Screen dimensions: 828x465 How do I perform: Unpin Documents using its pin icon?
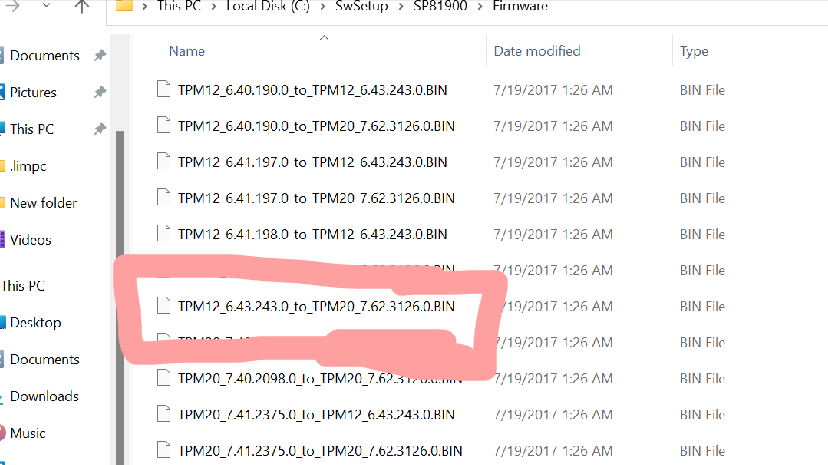click(x=100, y=55)
